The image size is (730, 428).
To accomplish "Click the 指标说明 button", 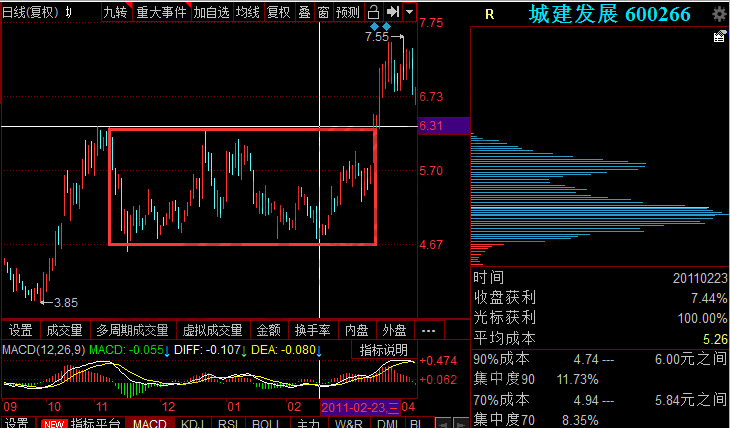I will click(x=384, y=349).
